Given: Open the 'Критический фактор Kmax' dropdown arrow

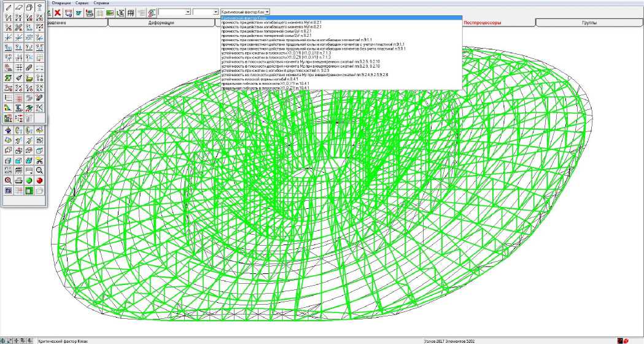Looking at the screenshot, I should pos(268,12).
